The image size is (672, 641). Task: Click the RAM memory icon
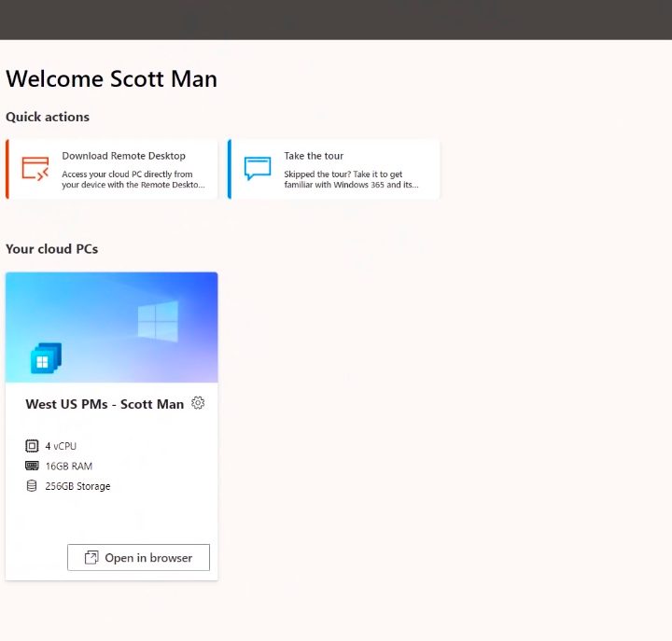32,466
